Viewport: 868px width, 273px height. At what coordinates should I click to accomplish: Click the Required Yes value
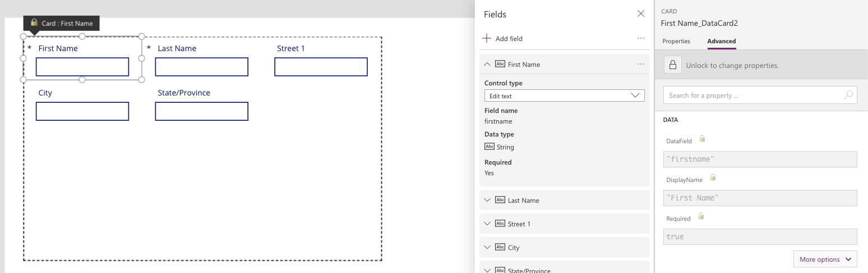(x=490, y=173)
